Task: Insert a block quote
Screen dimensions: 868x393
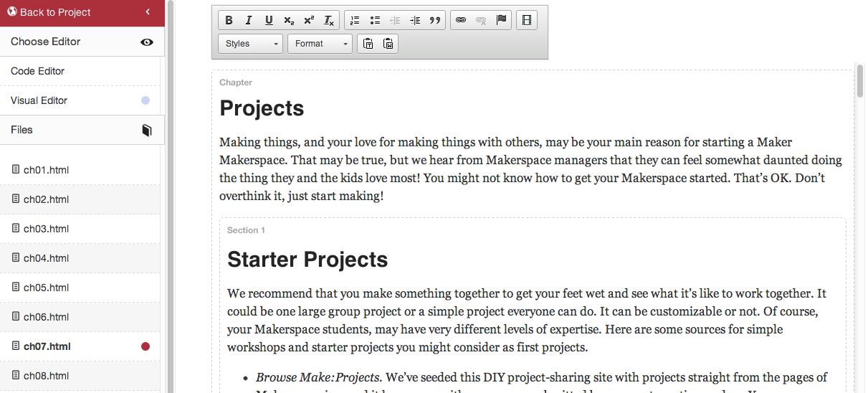Action: click(x=435, y=20)
